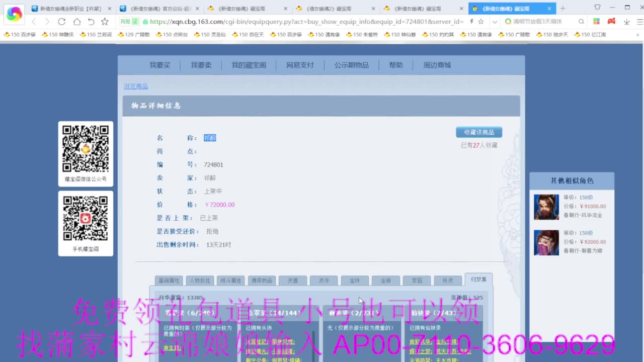Click the 浏览商品 breadcrumb link
Viewport: 644px width, 362px height.
pyautogui.click(x=136, y=86)
